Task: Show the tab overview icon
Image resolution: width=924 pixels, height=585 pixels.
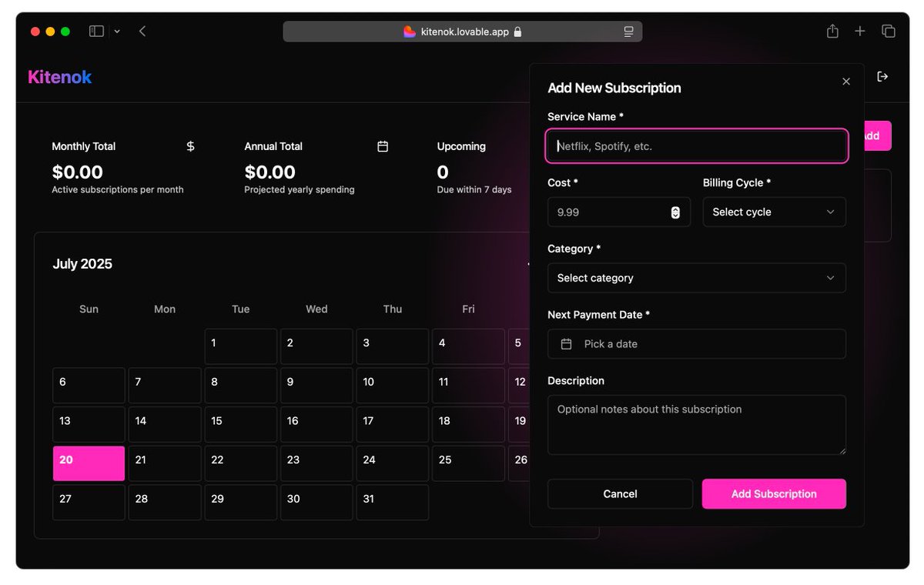Action: (x=888, y=32)
